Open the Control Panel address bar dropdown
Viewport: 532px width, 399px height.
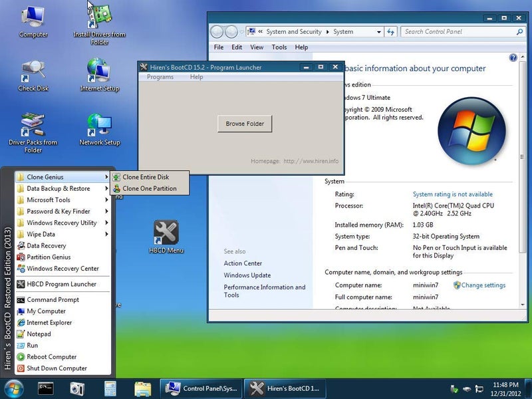pyautogui.click(x=380, y=31)
